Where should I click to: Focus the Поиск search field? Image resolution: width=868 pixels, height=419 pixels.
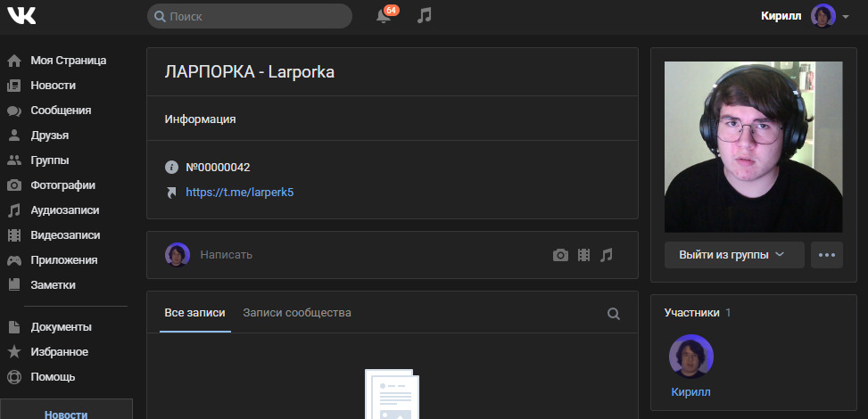pos(250,17)
